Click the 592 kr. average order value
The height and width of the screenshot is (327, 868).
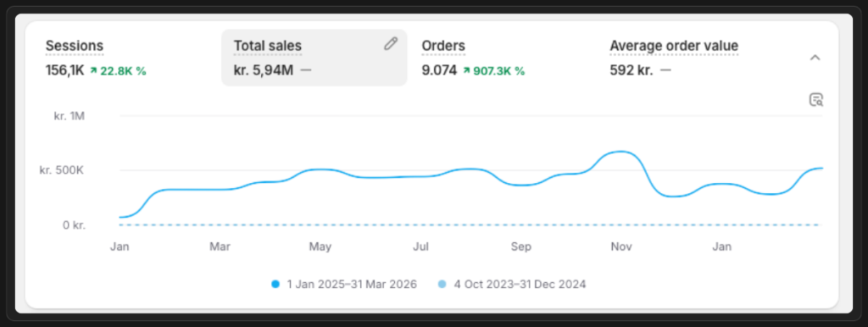pyautogui.click(x=632, y=71)
